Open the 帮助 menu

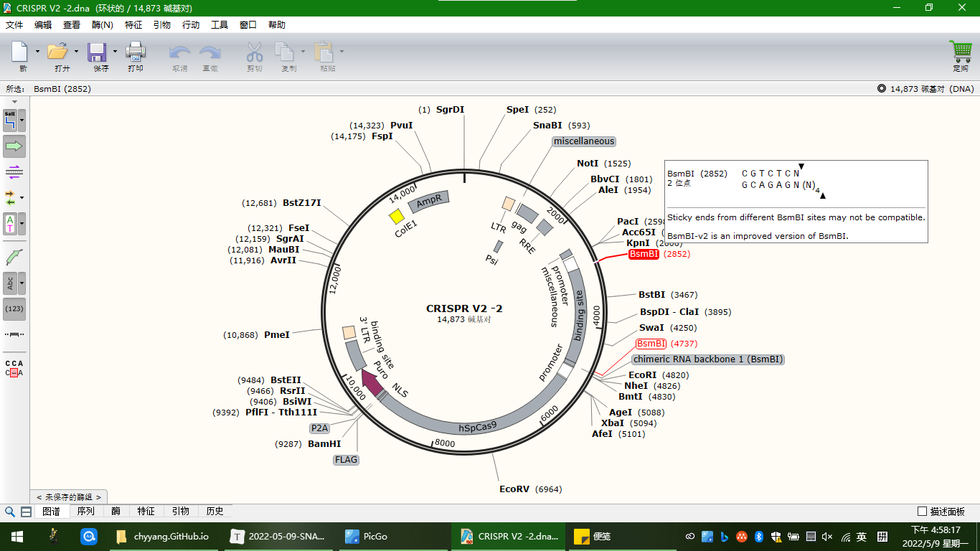tap(277, 24)
